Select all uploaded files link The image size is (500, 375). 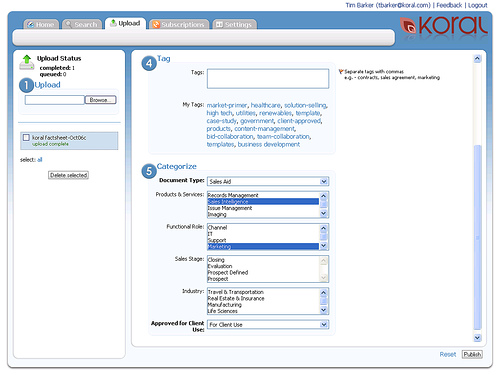(x=40, y=160)
